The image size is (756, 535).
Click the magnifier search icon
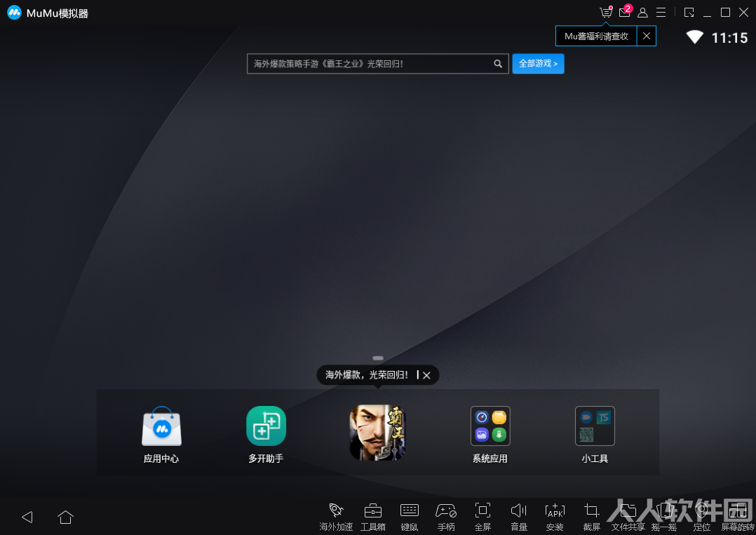coord(498,64)
